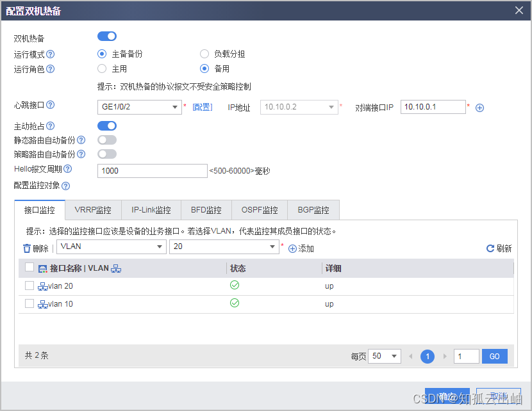
Task: Add another heartbeat interface with plus icon
Action: 479,108
